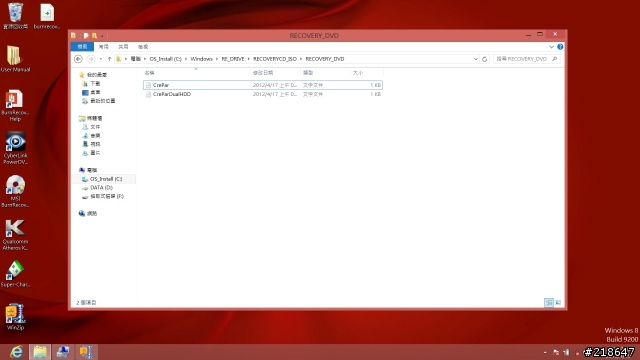Select Libraries in navigation pane

coord(91,118)
